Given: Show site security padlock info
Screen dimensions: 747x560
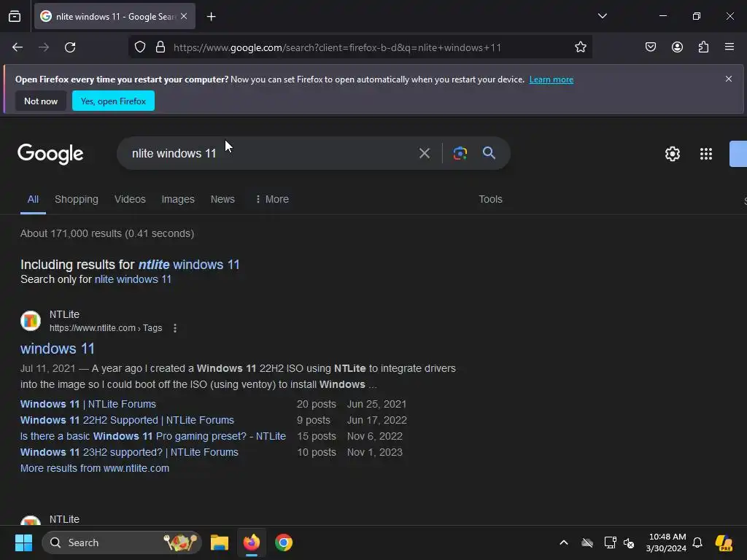Looking at the screenshot, I should [x=160, y=47].
